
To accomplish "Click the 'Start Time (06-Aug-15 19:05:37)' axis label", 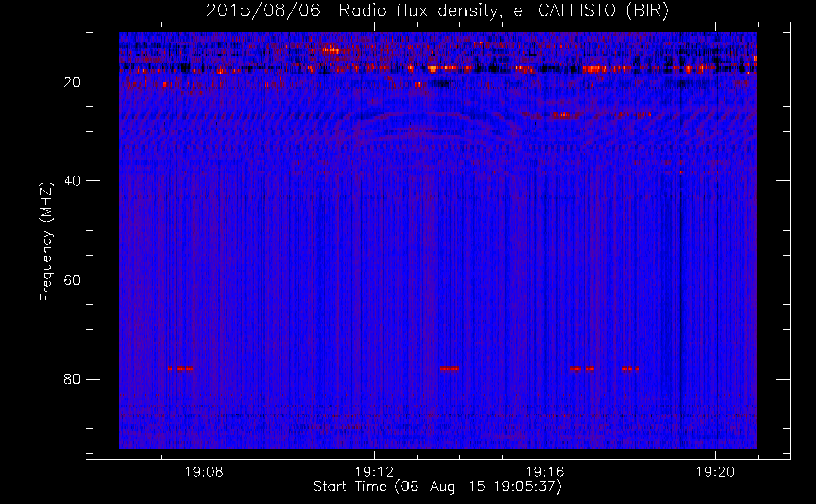I will coord(437,487).
